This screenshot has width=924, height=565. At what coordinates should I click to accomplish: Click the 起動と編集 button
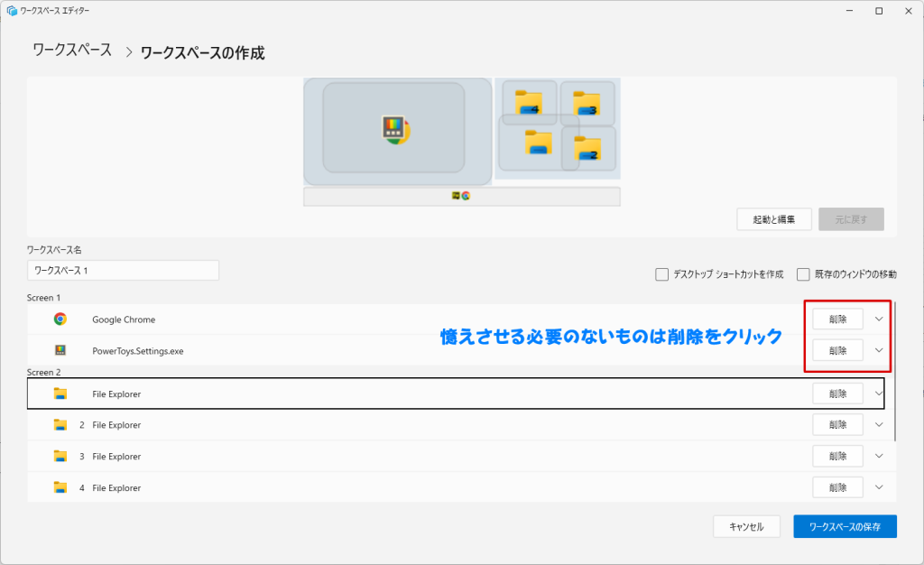pyautogui.click(x=774, y=219)
